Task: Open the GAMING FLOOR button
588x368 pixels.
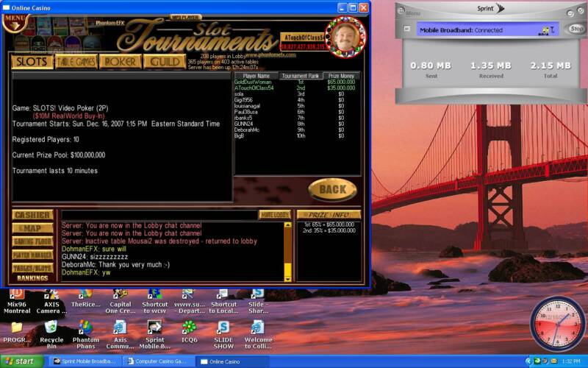Action: (x=32, y=241)
